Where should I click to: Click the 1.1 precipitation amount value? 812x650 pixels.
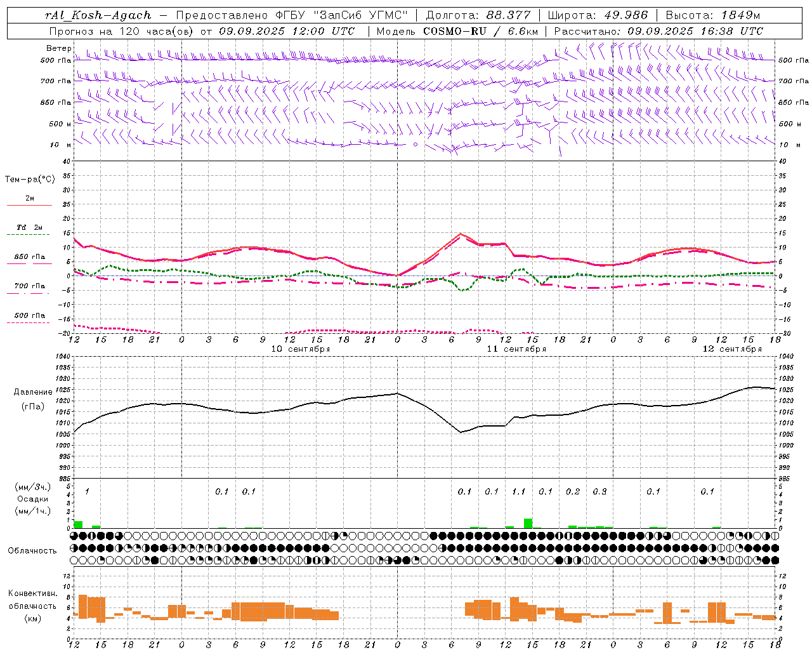[x=519, y=491]
